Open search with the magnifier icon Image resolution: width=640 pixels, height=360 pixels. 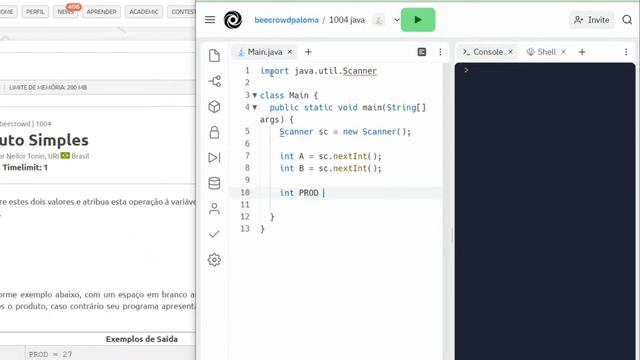tap(627, 20)
